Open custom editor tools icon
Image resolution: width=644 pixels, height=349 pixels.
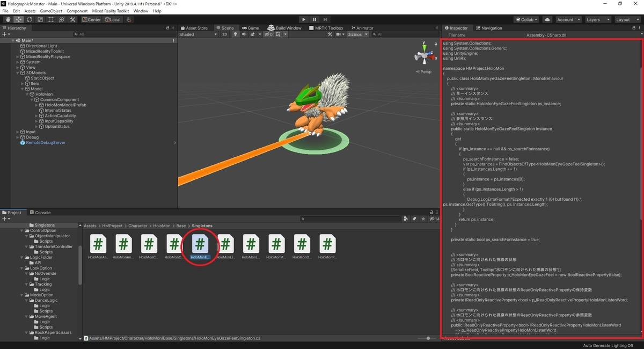point(72,19)
